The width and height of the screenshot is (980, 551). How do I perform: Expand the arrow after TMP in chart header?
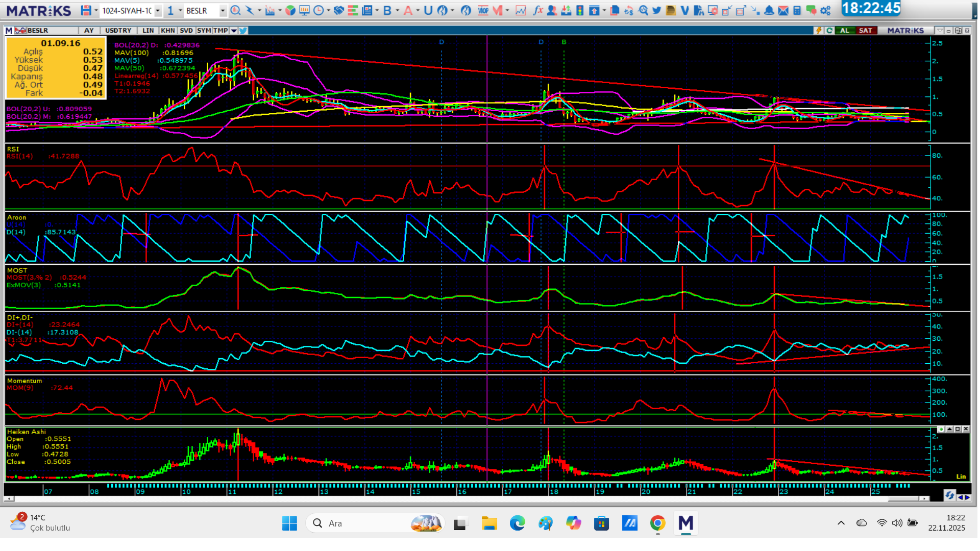[x=234, y=31]
